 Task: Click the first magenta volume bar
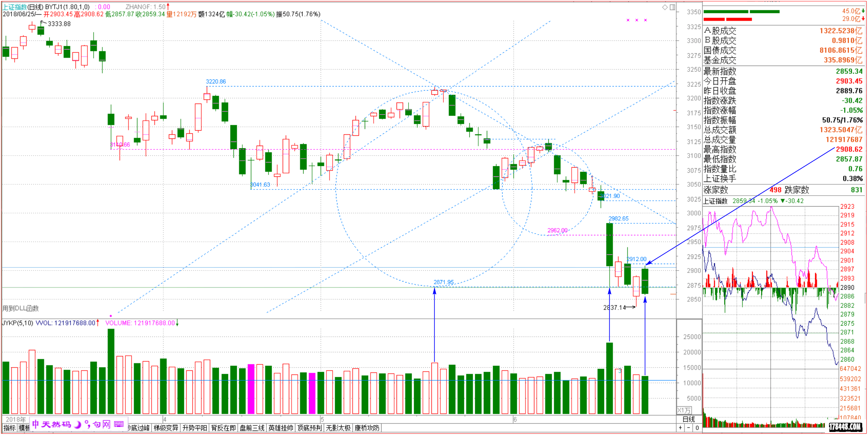[251, 389]
